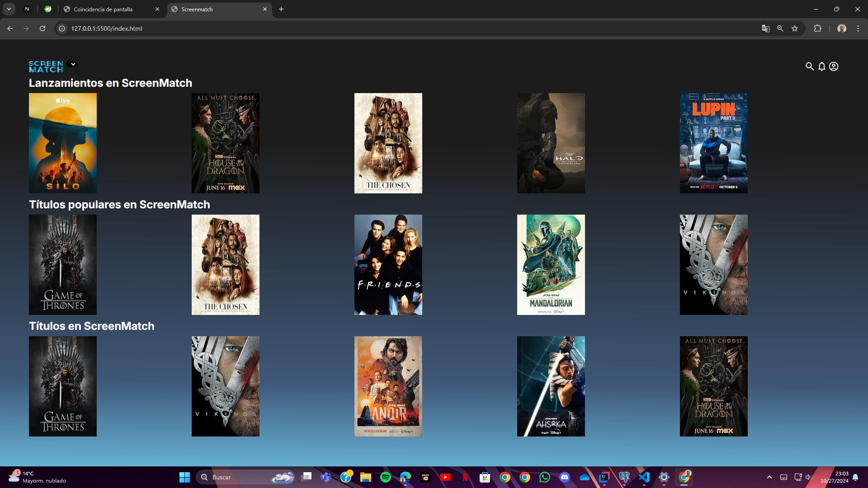The image size is (868, 488).
Task: Open the Chrome three-dot menu
Action: click(858, 28)
